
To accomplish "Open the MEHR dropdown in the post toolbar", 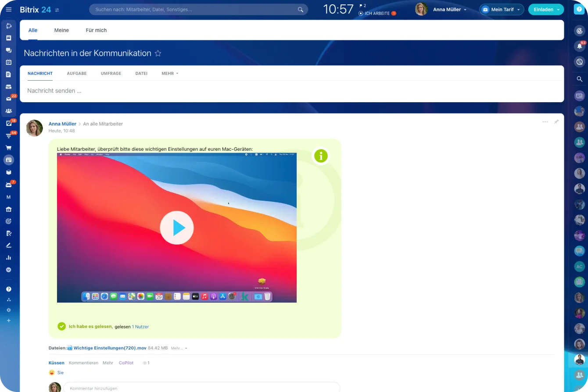I will click(170, 73).
